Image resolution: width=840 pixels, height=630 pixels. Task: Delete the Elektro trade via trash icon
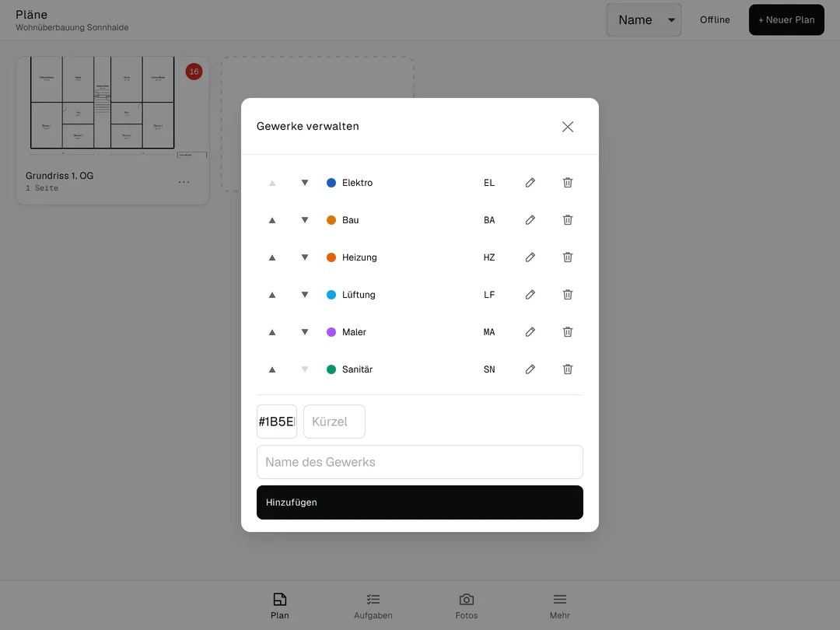click(567, 183)
